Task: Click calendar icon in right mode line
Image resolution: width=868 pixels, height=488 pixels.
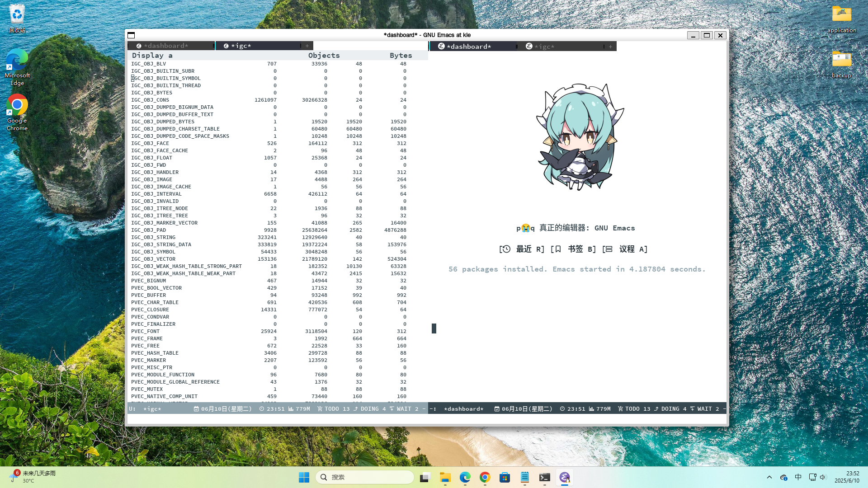Action: coord(497,409)
